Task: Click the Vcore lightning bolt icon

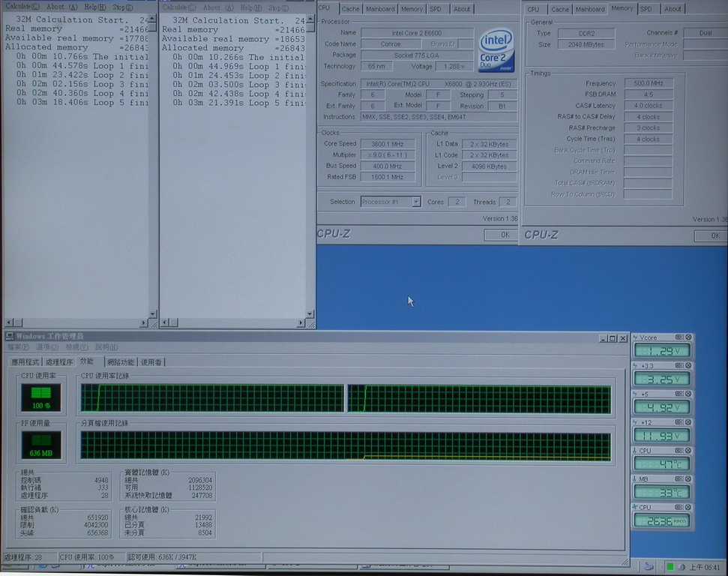Action: pyautogui.click(x=635, y=337)
